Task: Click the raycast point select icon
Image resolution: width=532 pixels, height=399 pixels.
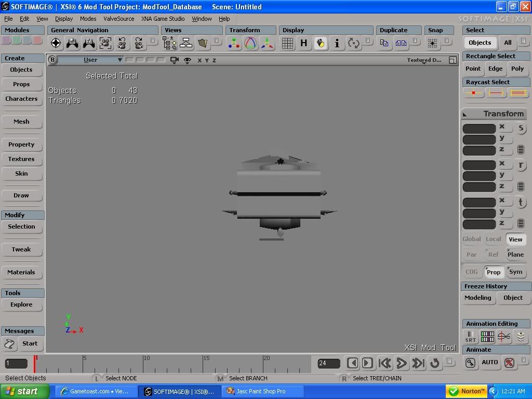Action: pyautogui.click(x=473, y=92)
